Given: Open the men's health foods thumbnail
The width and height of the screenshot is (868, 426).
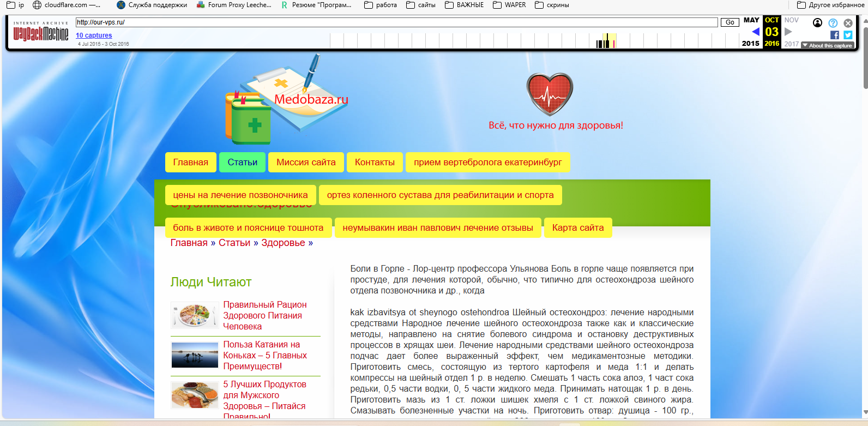Looking at the screenshot, I should pos(195,395).
